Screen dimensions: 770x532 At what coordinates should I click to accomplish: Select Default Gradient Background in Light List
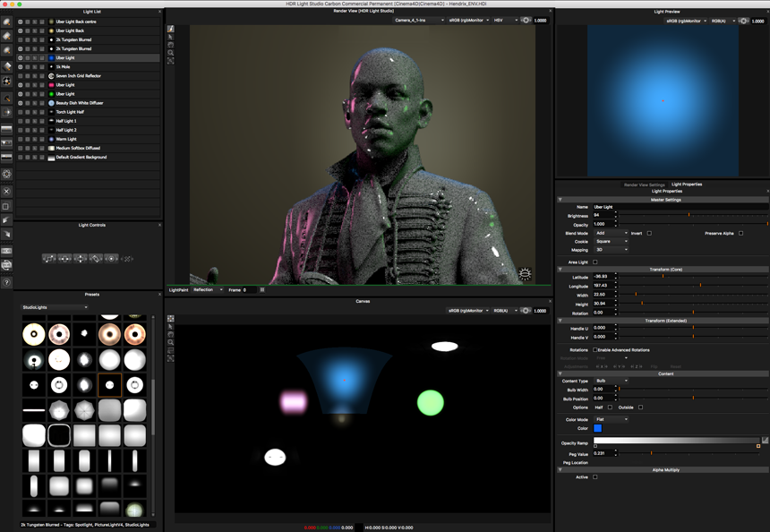88,158
